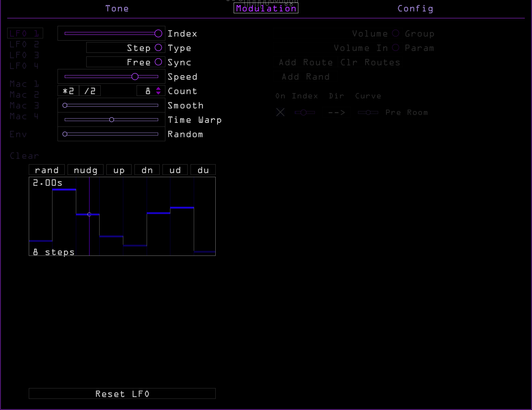Click the route Index mini slider
Viewport: 532px width, 410px height.
[305, 112]
